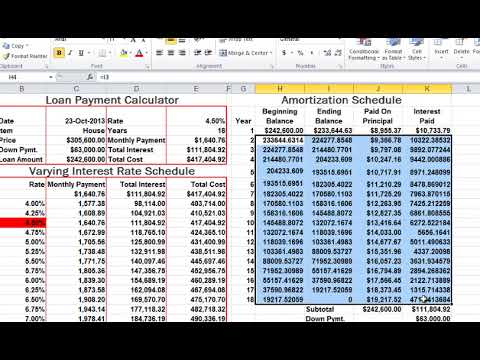The height and width of the screenshot is (360, 480).
Task: Open the Insert Function fx dialog
Action: click(90, 77)
